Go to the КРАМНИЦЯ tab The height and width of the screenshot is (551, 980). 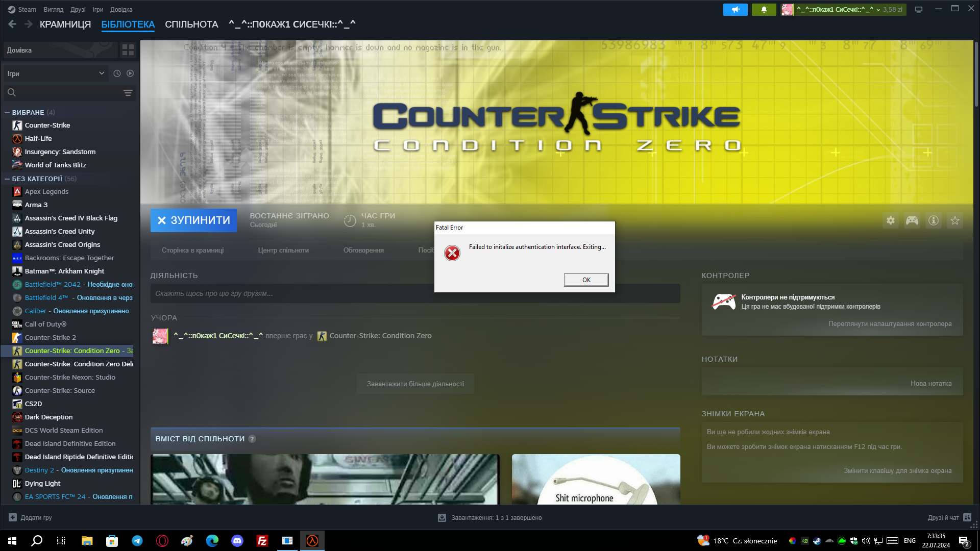pos(65,24)
